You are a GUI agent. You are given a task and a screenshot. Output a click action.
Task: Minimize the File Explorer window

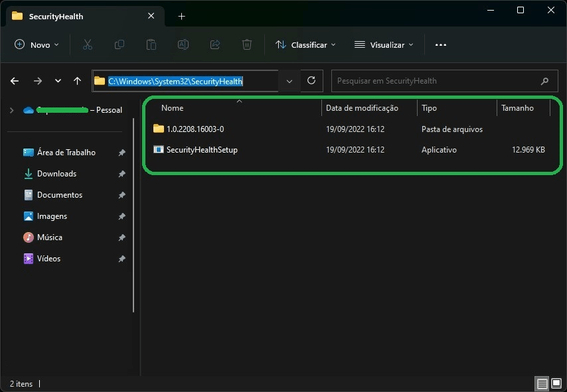(x=491, y=10)
